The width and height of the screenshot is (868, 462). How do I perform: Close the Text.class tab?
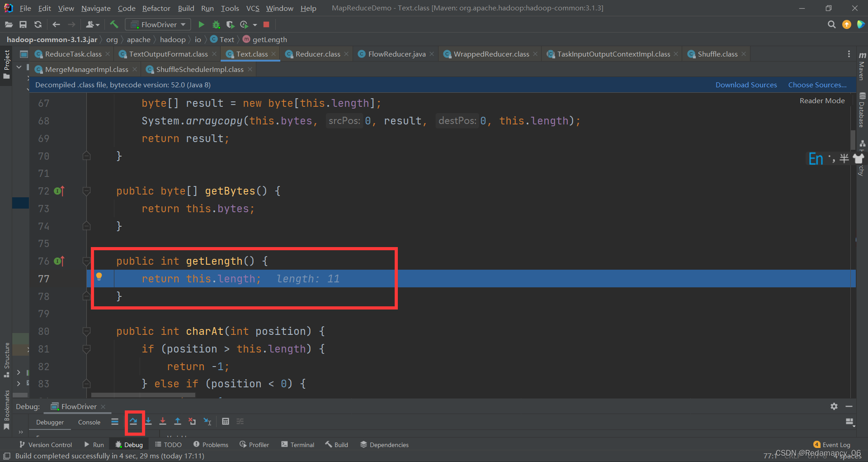pos(274,54)
